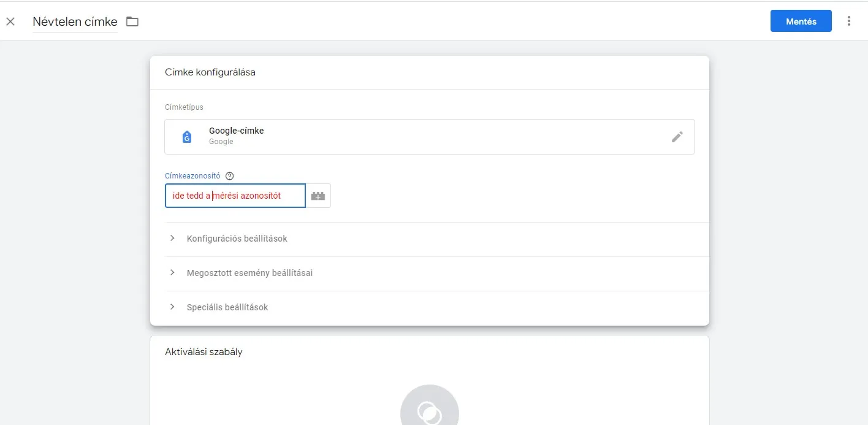Expand the Konfigurációs beállítások section

click(237, 239)
